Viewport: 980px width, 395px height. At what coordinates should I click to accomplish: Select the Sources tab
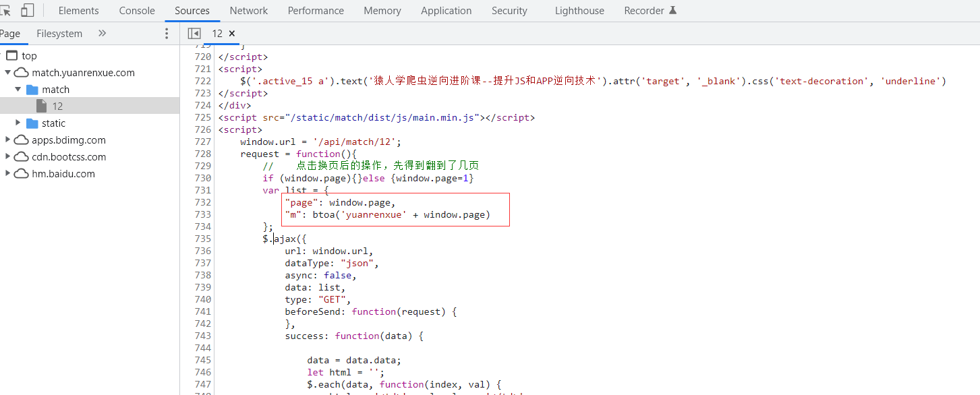coord(192,11)
